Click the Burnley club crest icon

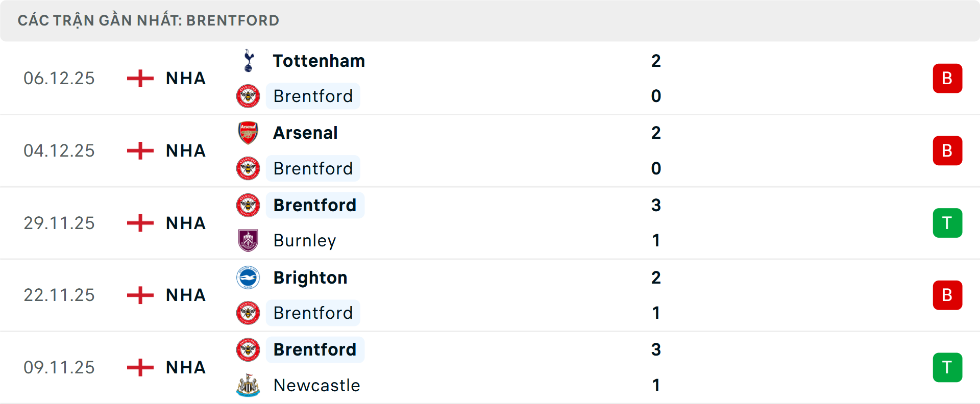[x=248, y=240]
